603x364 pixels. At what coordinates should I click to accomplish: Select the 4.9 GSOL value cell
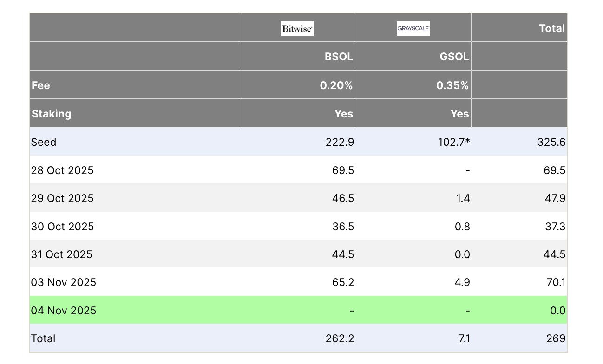(463, 282)
